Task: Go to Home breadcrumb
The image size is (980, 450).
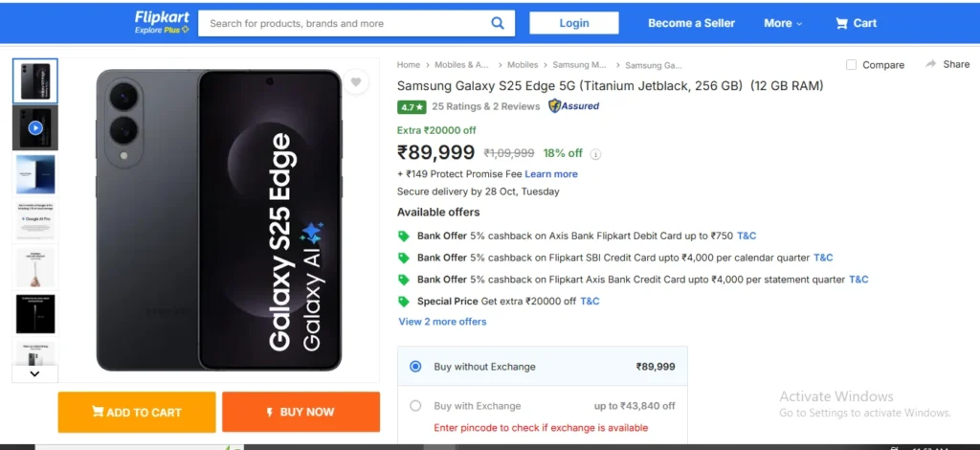Action: (409, 65)
